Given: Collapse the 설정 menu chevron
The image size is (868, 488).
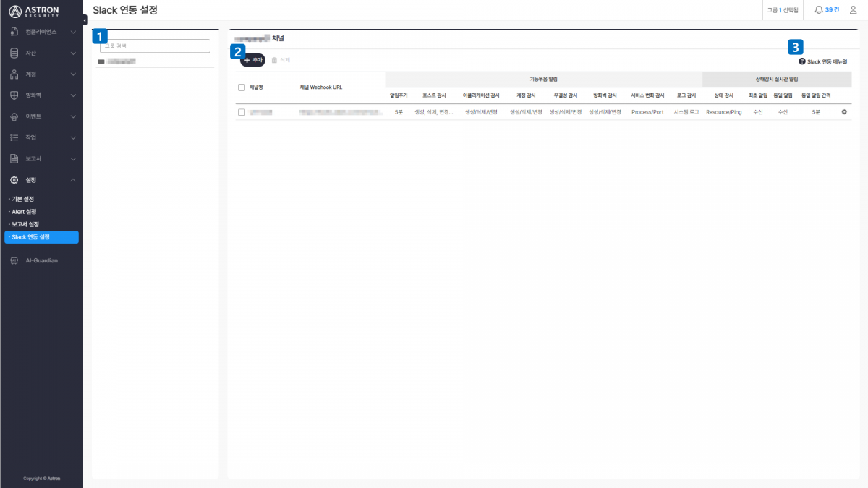Looking at the screenshot, I should click(x=73, y=179).
